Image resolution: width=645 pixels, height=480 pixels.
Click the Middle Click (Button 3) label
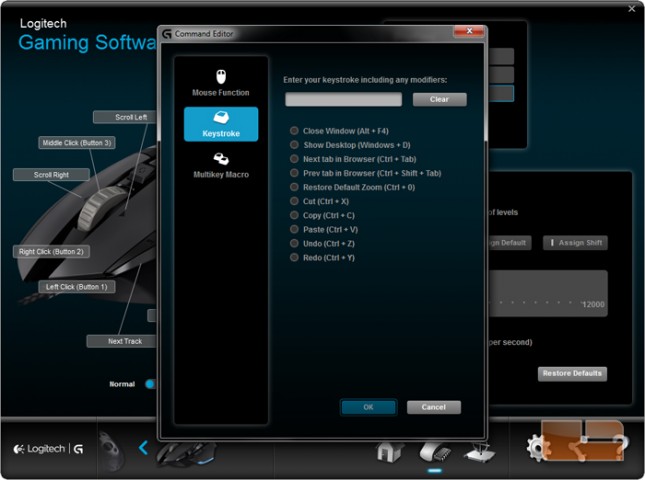pos(77,143)
